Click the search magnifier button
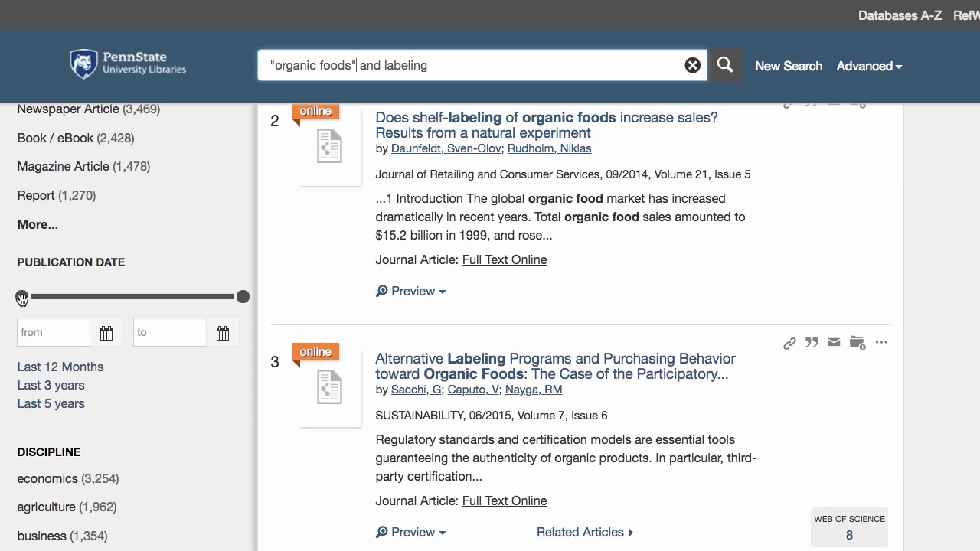The width and height of the screenshot is (980, 551). point(725,66)
